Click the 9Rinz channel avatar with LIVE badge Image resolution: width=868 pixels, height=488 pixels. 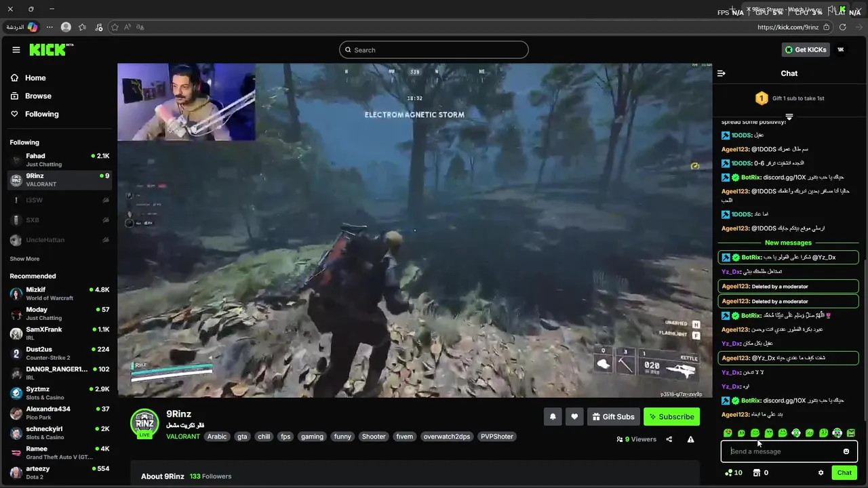pyautogui.click(x=144, y=424)
